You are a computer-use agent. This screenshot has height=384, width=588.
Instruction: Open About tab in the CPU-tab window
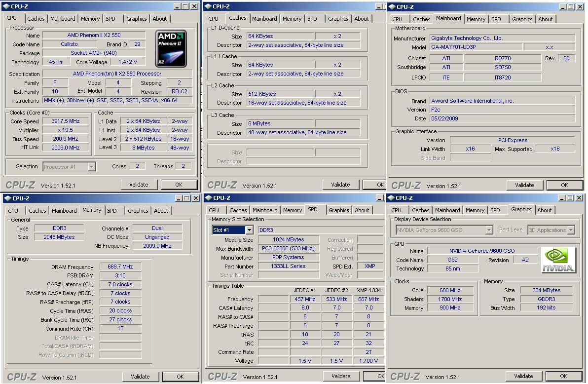[159, 19]
